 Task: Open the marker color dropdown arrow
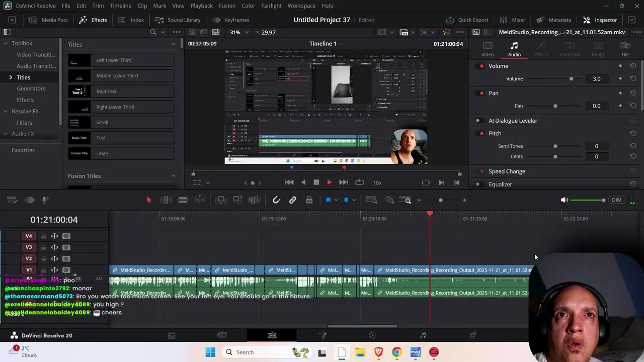(x=354, y=200)
